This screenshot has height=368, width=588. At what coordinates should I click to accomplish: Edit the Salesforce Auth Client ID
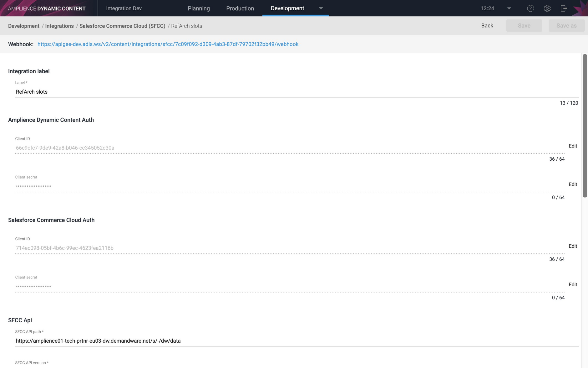[573, 246]
